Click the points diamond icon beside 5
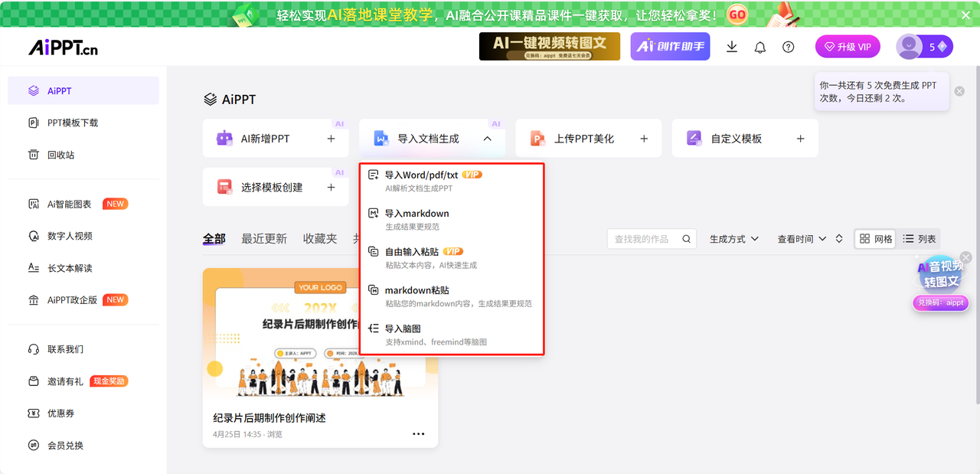The width and height of the screenshot is (980, 474). pyautogui.click(x=942, y=47)
